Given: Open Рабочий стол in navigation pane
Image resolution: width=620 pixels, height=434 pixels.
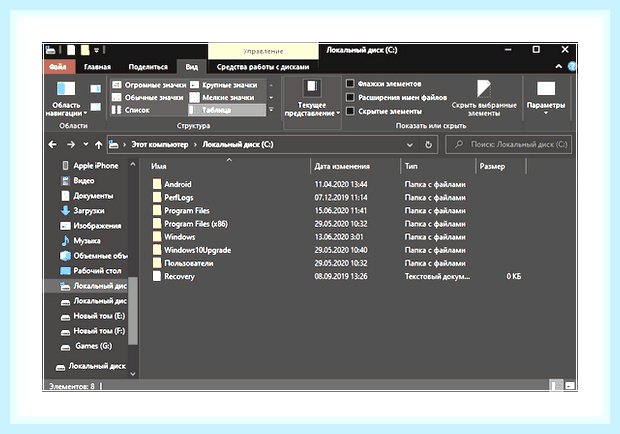Looking at the screenshot, I should coord(91,271).
